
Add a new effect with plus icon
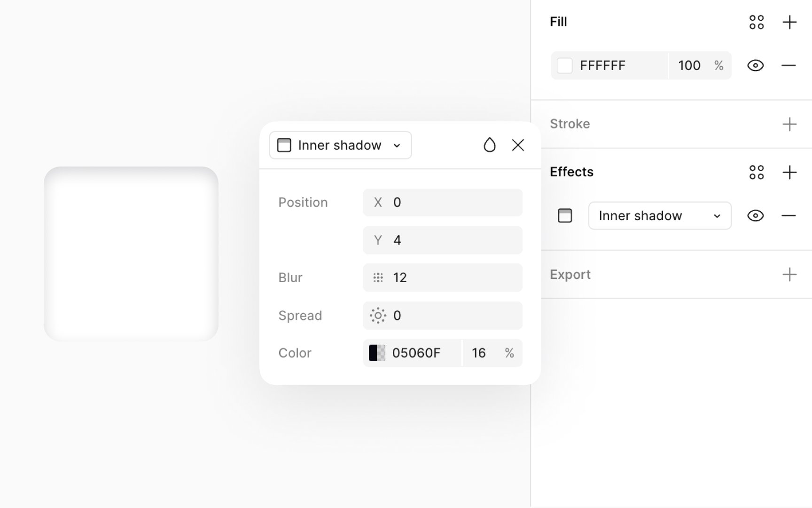click(789, 172)
